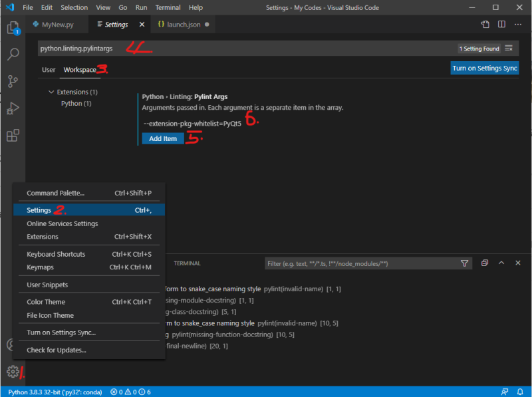Click the Open Settings (JSON) icon
Viewport: 532px width, 397px height.
485,25
